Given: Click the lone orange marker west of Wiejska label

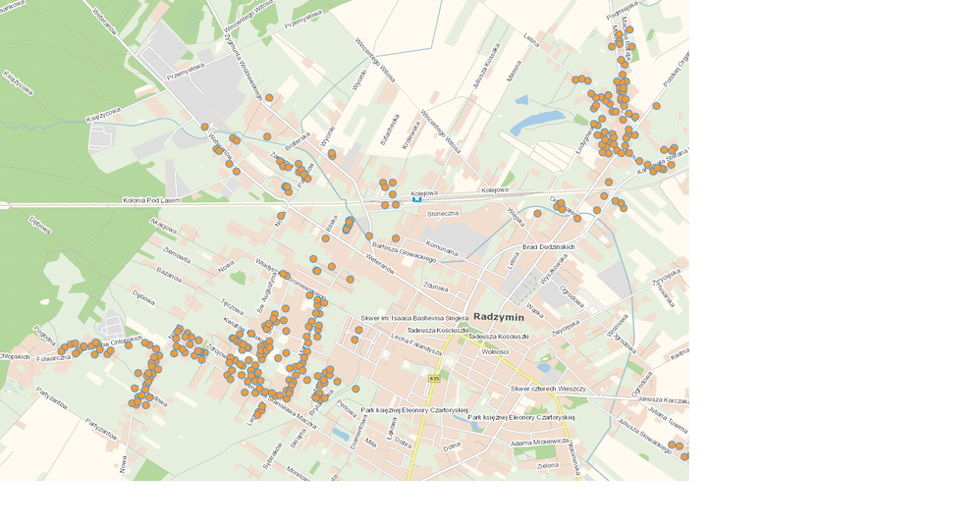Looking at the screenshot, I should (537, 213).
